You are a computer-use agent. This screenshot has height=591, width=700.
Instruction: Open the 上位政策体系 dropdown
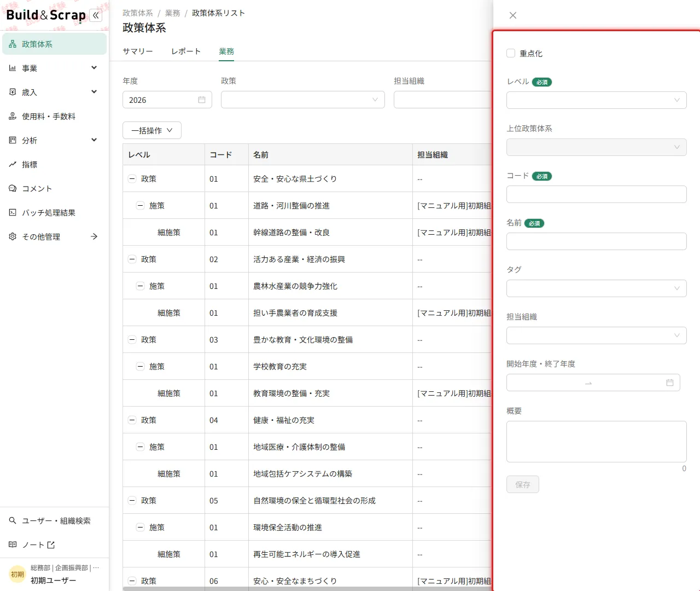tap(597, 147)
